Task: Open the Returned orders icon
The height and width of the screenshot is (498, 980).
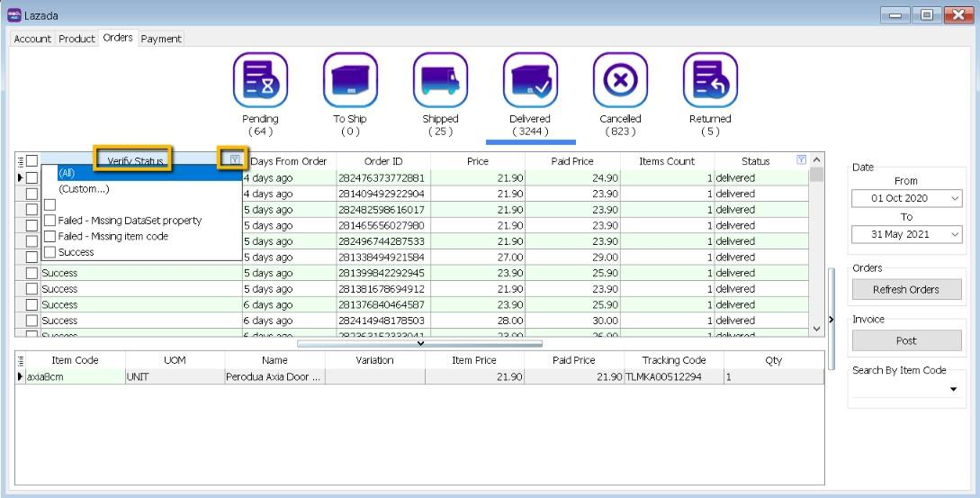Action: coord(710,81)
